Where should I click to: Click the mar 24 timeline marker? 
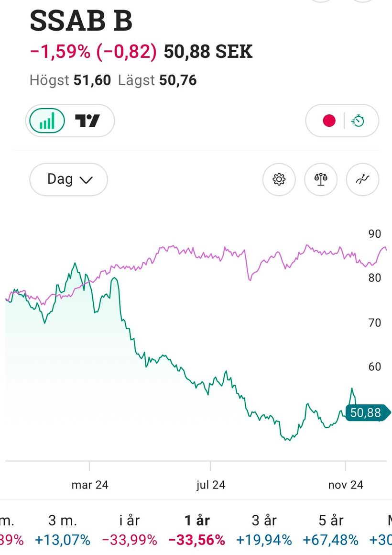click(x=90, y=485)
